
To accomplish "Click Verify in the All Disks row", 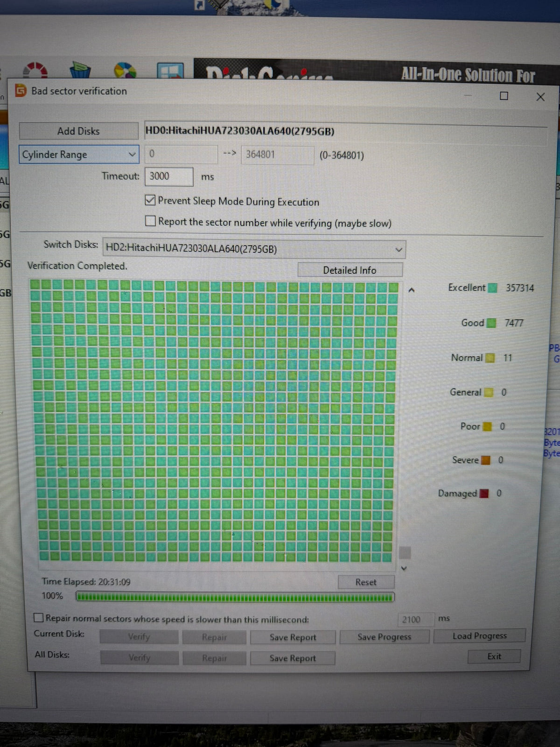I will [x=139, y=657].
